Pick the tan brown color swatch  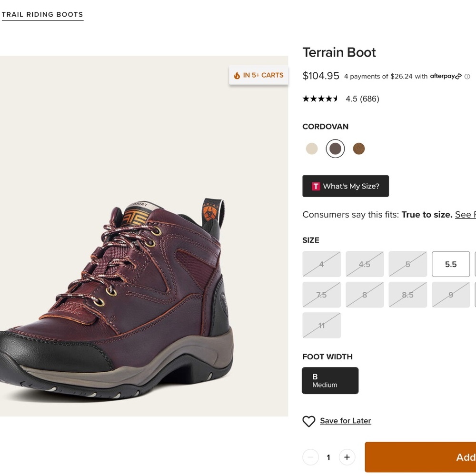tap(359, 149)
